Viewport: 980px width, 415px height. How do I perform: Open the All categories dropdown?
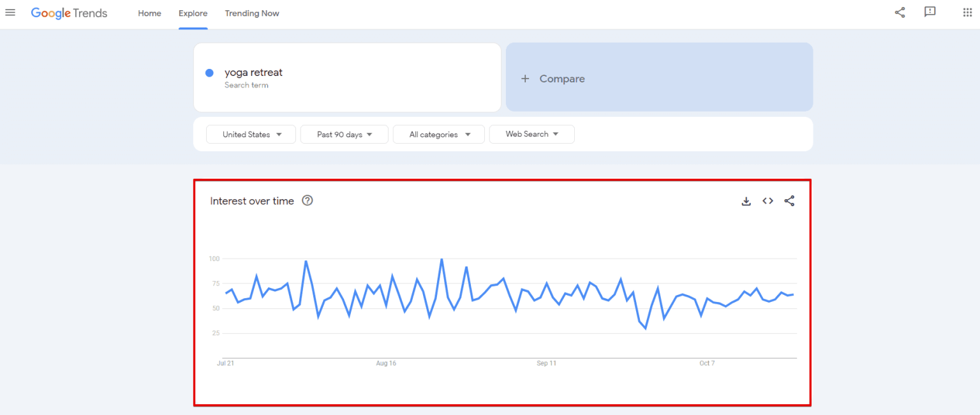438,134
